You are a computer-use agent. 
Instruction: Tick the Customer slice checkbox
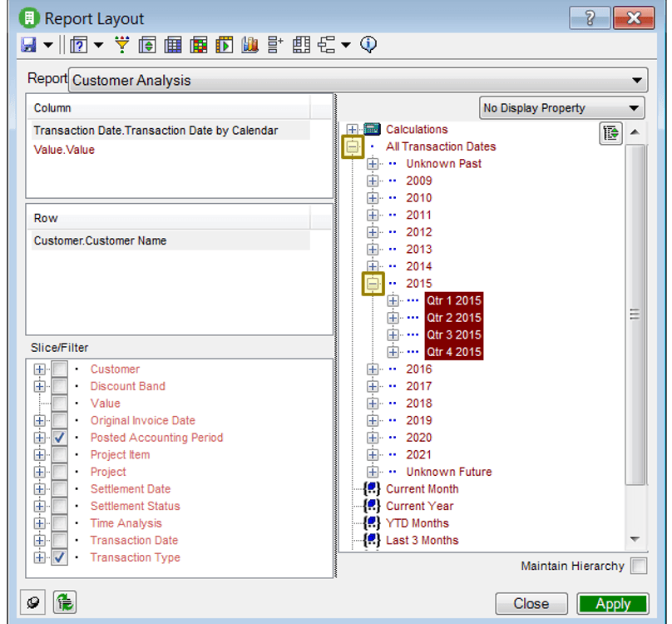(x=59, y=369)
